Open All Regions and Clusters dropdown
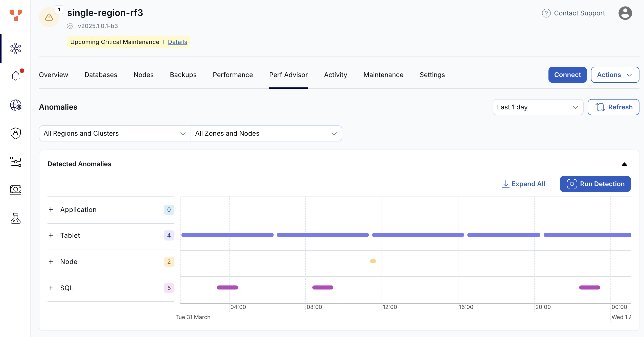 click(115, 133)
